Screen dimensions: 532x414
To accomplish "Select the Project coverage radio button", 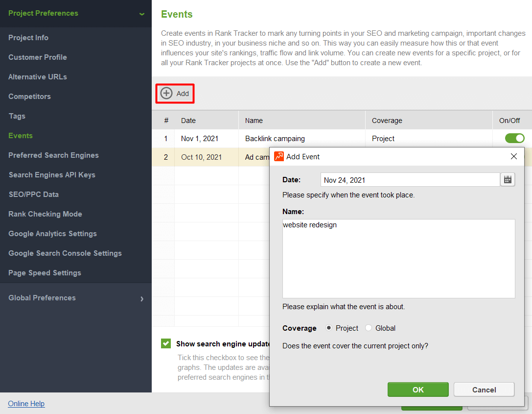I will tap(330, 328).
